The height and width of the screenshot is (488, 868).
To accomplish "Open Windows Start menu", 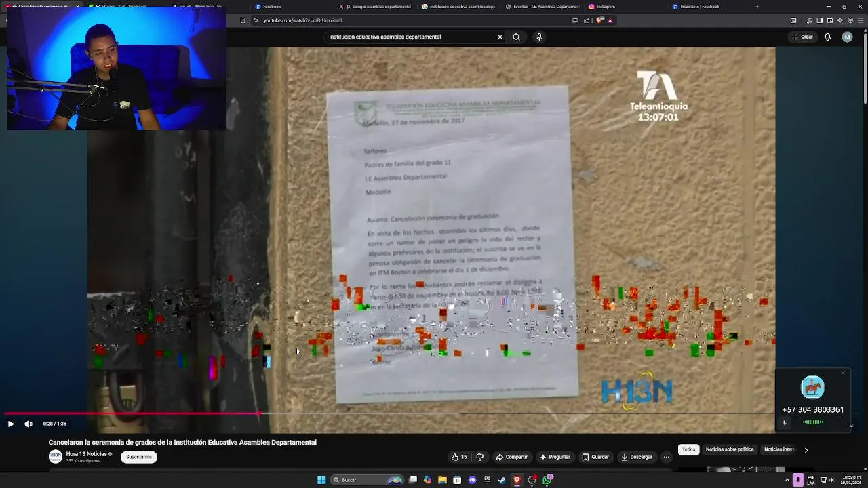I will (321, 480).
